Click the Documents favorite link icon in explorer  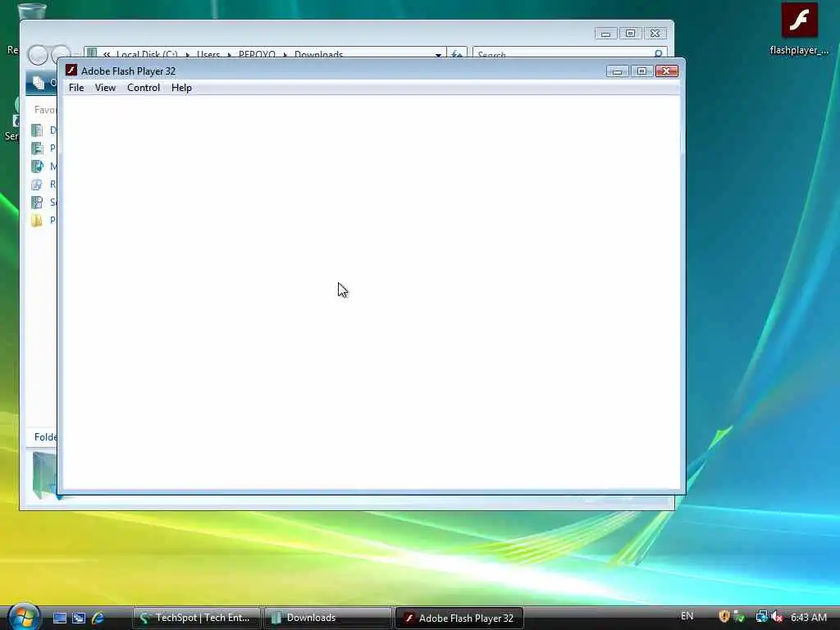click(37, 130)
